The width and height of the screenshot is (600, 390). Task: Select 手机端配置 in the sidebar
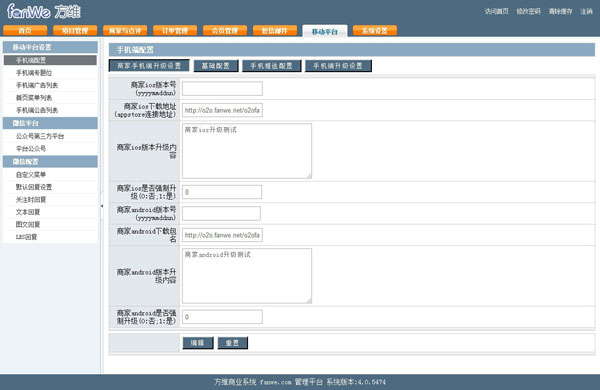pyautogui.click(x=50, y=60)
